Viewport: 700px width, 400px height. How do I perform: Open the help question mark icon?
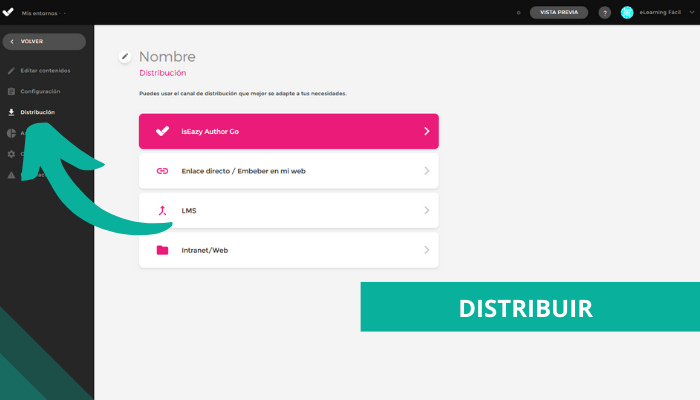pos(604,12)
